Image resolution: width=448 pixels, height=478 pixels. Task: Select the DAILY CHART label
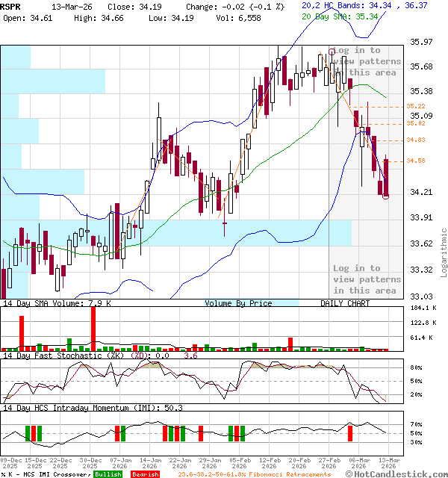tap(345, 303)
